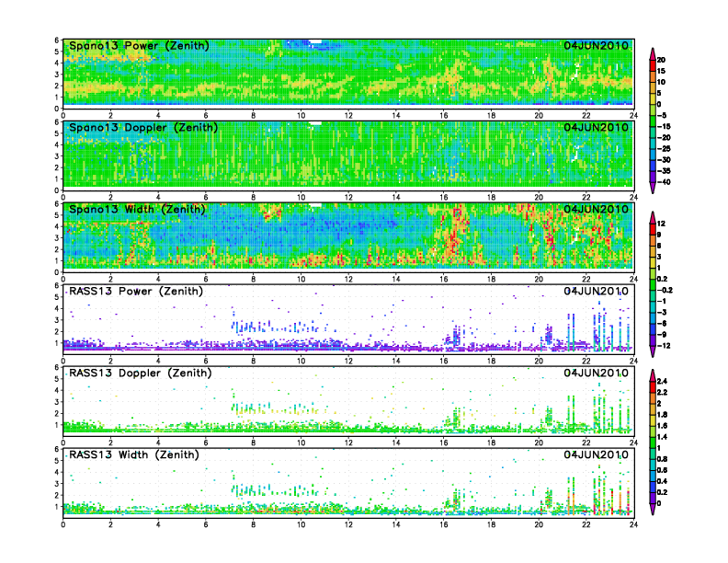Click the magenta lower arrow tip of bottom colorbar
Image resolution: width=728 pixels, height=563 pixels.
(x=653, y=510)
